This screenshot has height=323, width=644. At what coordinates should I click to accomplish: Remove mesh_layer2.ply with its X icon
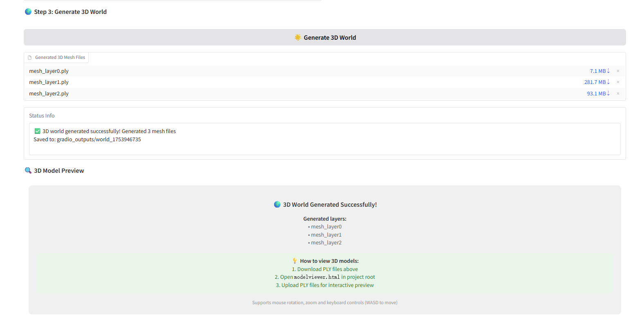pos(618,94)
